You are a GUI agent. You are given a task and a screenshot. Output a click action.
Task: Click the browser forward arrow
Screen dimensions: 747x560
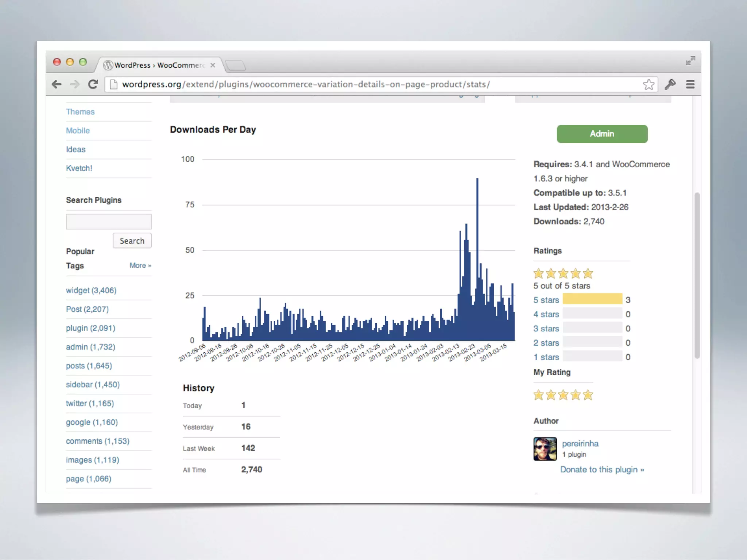tap(74, 85)
